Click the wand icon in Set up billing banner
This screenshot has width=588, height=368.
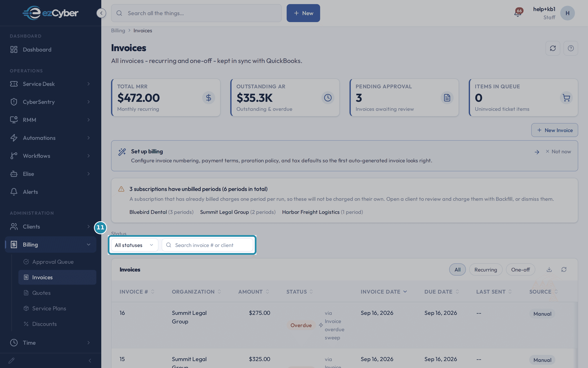click(122, 152)
